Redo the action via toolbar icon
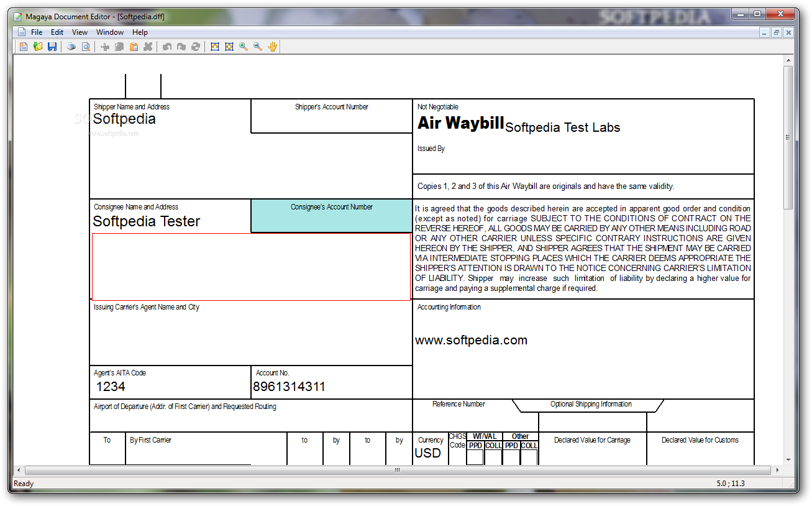This screenshot has width=812, height=506. (181, 47)
